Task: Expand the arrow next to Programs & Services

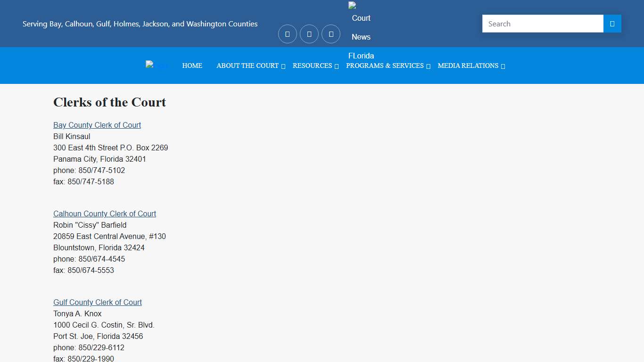Action: tap(428, 66)
